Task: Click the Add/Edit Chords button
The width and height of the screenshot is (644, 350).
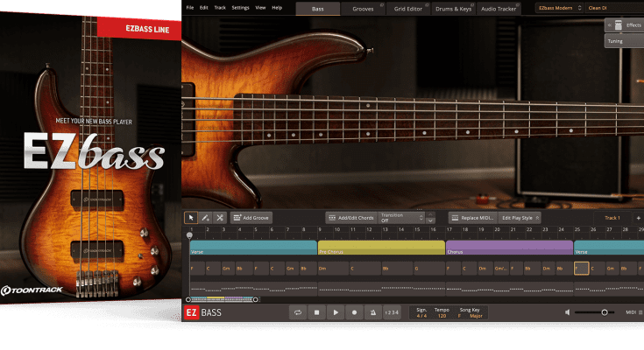Action: 350,217
